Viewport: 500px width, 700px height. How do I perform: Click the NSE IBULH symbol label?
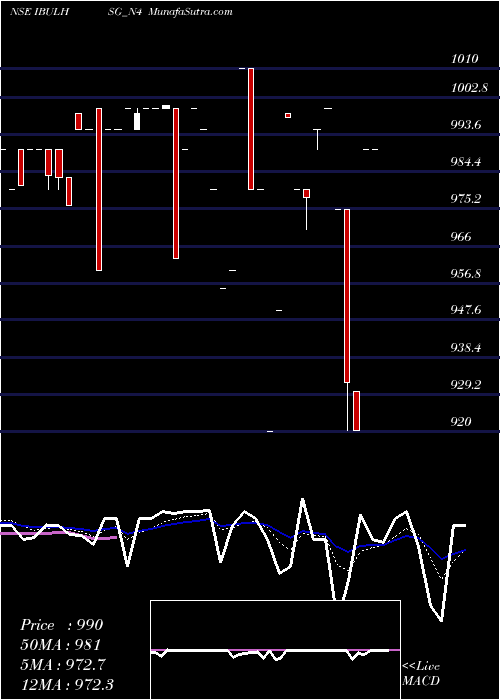coord(38,12)
